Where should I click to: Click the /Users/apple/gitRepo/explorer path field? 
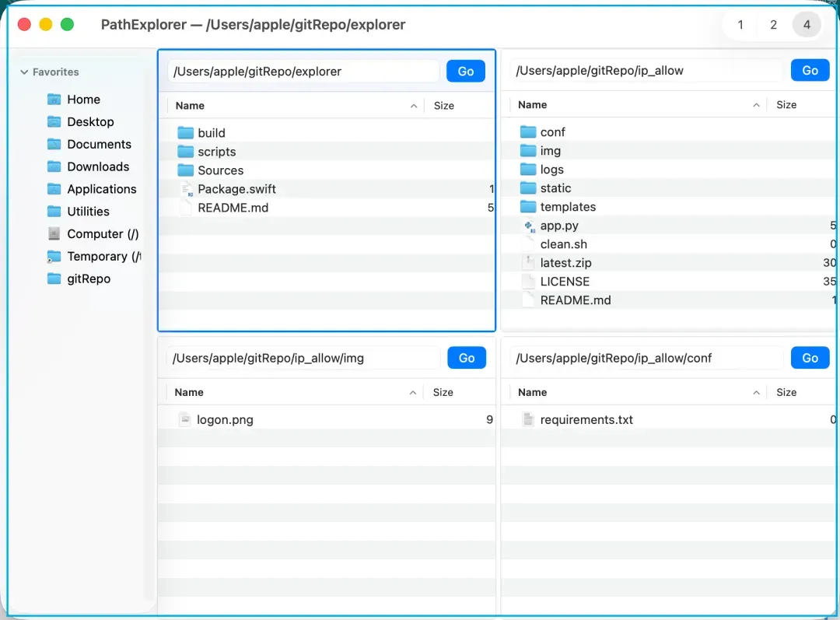(x=304, y=72)
